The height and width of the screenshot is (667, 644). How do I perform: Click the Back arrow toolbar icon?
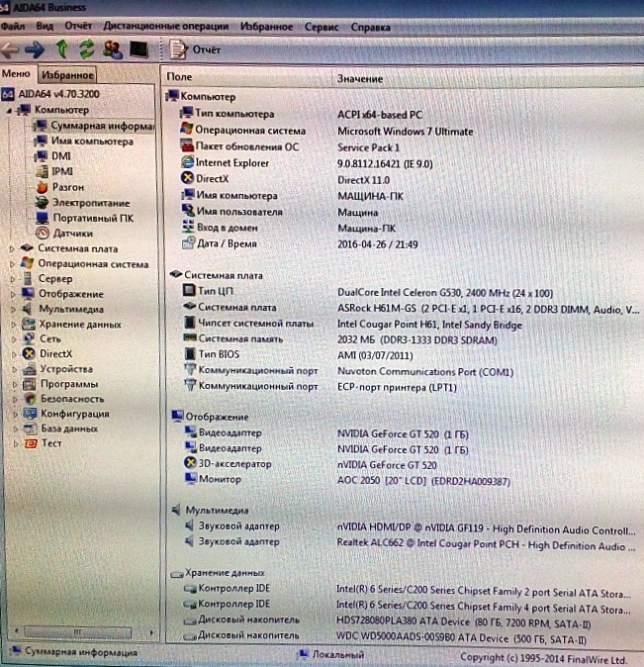[x=10, y=49]
